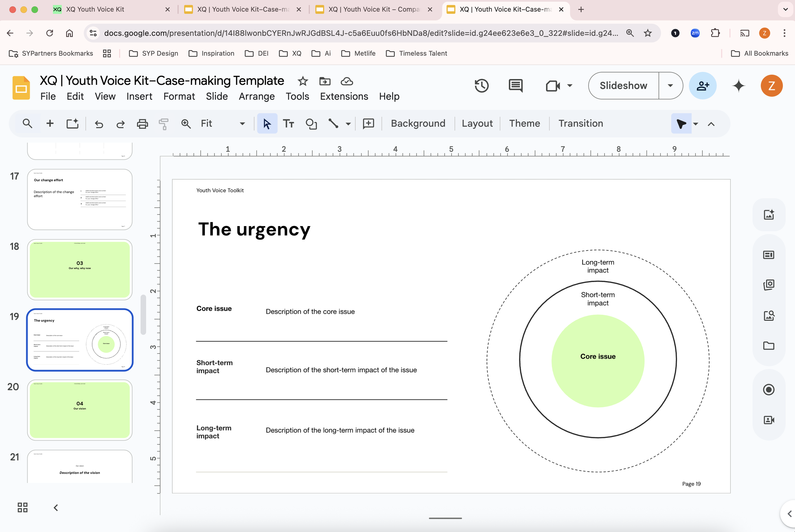
Task: Click the paint format roller icon
Action: coord(163,124)
